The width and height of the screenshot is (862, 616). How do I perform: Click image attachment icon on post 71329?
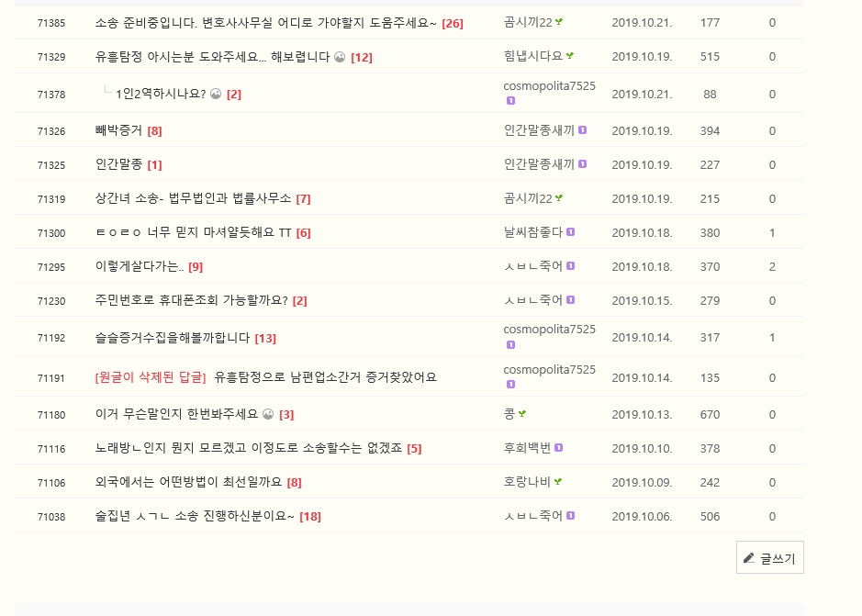coord(340,57)
